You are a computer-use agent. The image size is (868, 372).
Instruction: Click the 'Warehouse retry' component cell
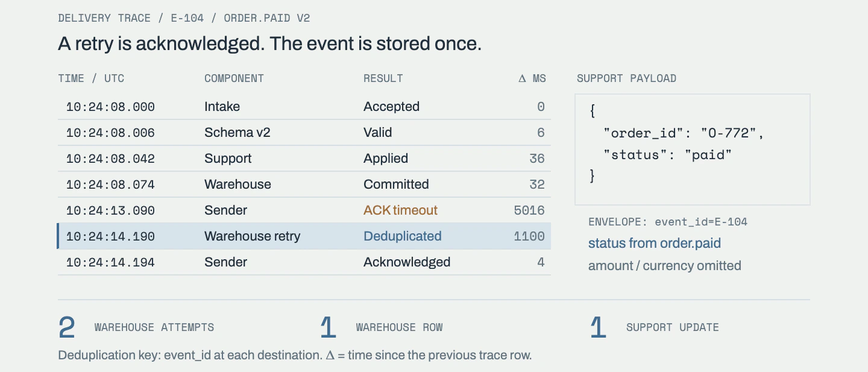[252, 236]
